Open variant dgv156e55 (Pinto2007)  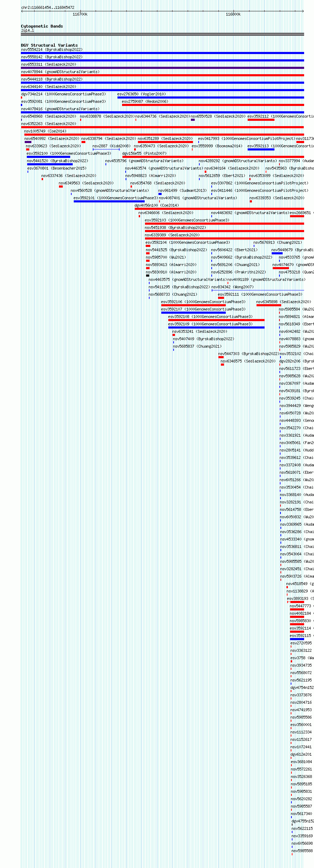(x=144, y=154)
